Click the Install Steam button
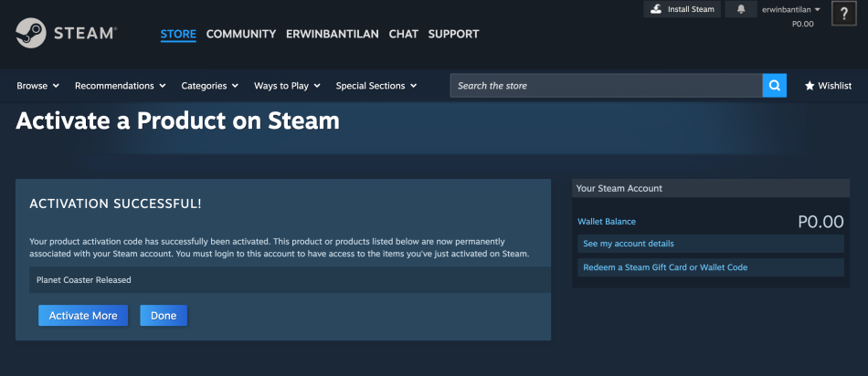Viewport: 868px width, 376px height. [682, 9]
